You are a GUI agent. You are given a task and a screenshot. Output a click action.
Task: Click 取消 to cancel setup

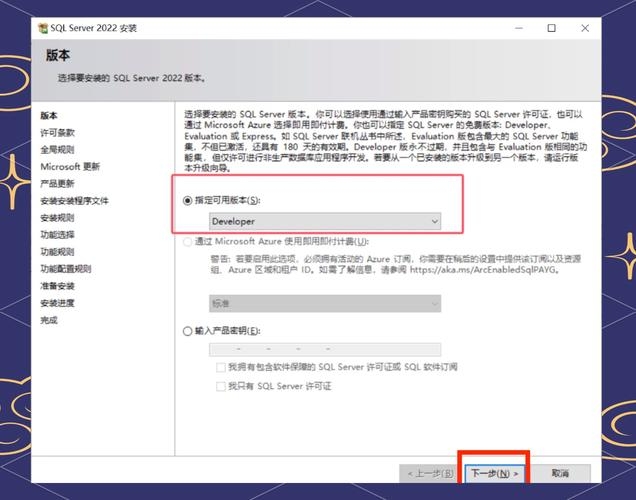coord(560,473)
